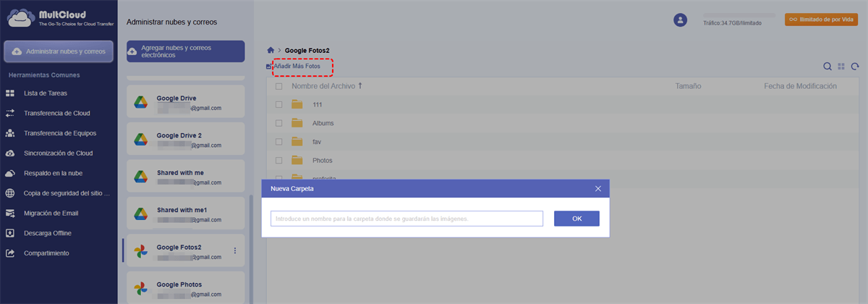Open the Google Fotos2 three-dot menu
Screen dimensions: 868x304
(234, 250)
